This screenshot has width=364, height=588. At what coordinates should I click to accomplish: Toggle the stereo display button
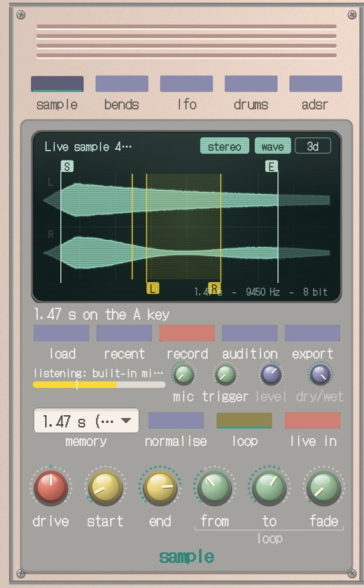click(x=225, y=146)
